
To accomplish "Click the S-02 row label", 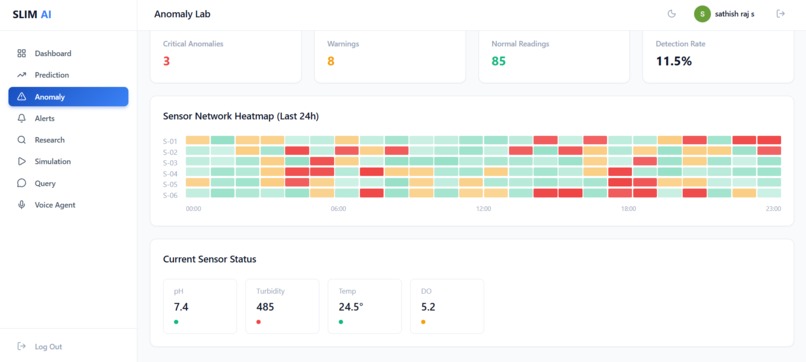I will tap(170, 152).
